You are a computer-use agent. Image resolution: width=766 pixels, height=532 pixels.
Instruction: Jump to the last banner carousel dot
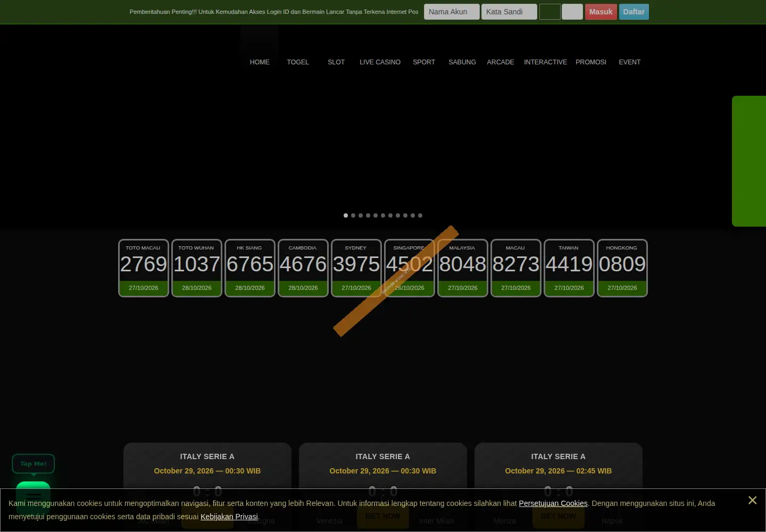point(420,215)
